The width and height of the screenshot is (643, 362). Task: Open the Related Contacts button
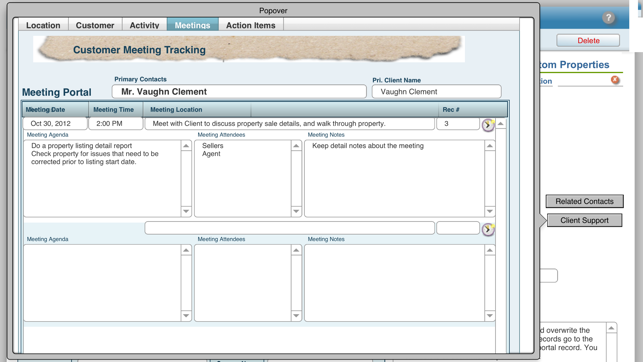(584, 201)
